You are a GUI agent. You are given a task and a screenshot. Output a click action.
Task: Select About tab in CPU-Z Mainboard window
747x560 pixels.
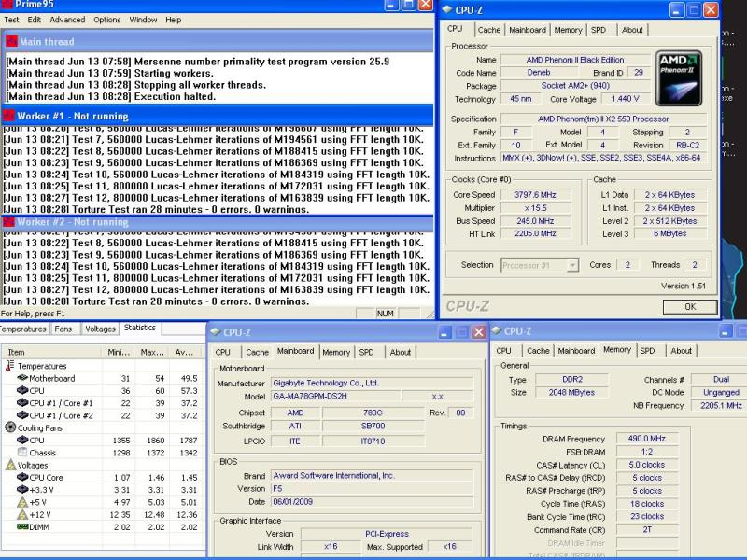pos(401,353)
